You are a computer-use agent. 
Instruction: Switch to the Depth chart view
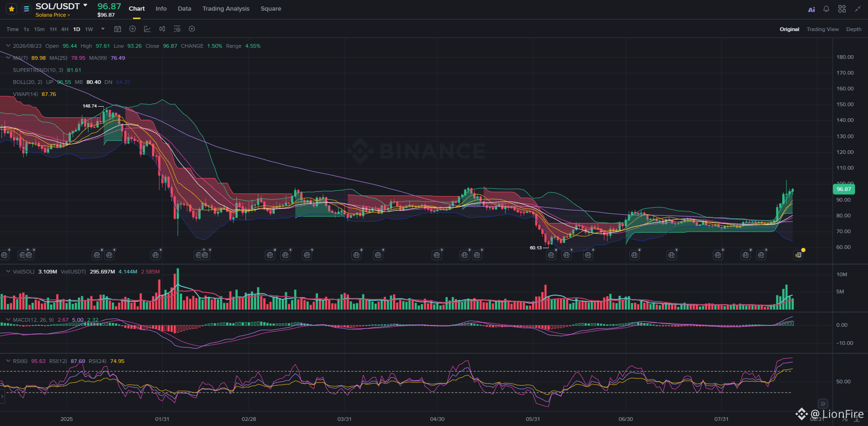click(854, 29)
